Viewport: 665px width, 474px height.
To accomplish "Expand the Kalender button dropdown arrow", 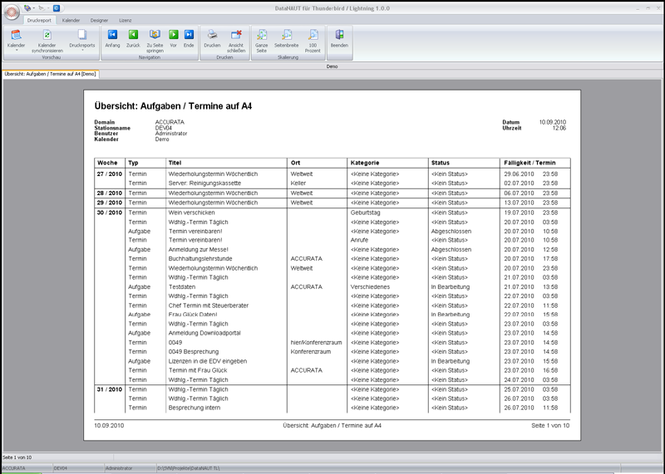I will click(x=16, y=50).
